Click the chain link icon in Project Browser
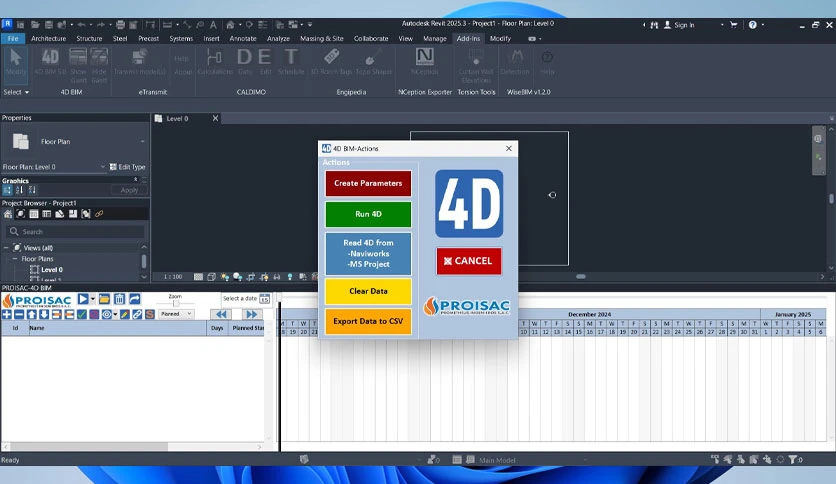Viewport: 836px width, 484px height. tap(99, 214)
